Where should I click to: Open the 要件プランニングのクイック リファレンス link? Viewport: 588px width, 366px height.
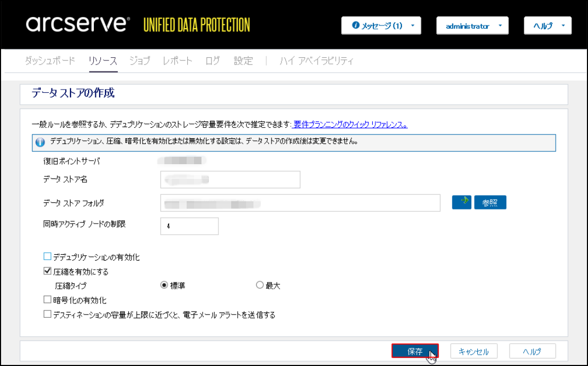coord(350,124)
